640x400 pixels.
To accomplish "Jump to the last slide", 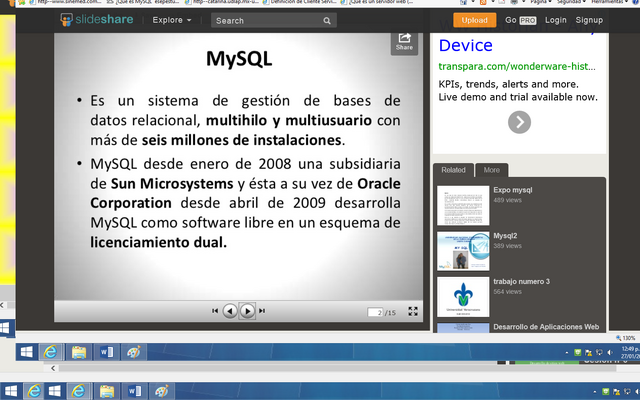I will (x=262, y=311).
